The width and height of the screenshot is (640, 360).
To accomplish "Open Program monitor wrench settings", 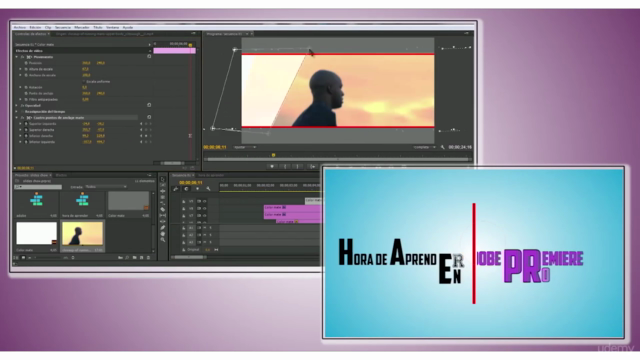I will [443, 147].
